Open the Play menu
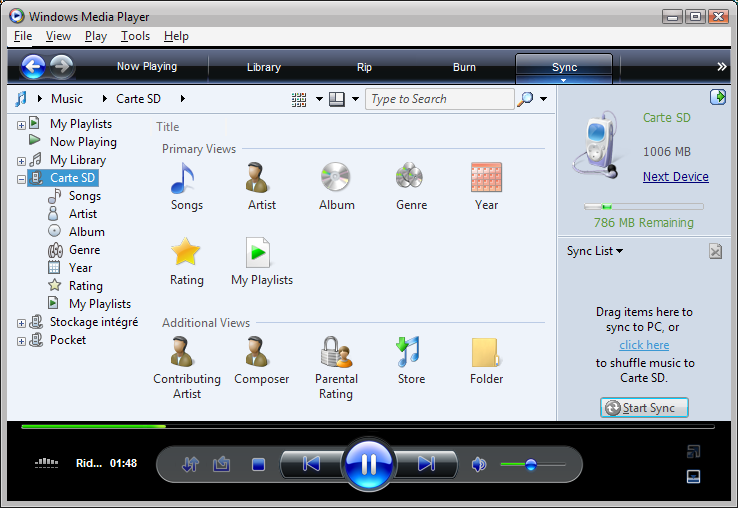This screenshot has width=738, height=508. (x=96, y=36)
